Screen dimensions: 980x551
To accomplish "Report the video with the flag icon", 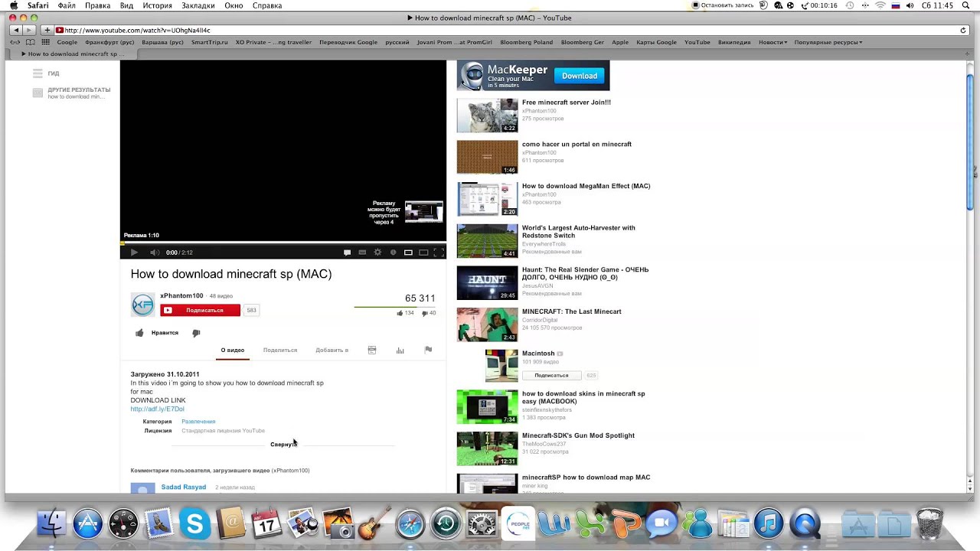I will point(428,350).
